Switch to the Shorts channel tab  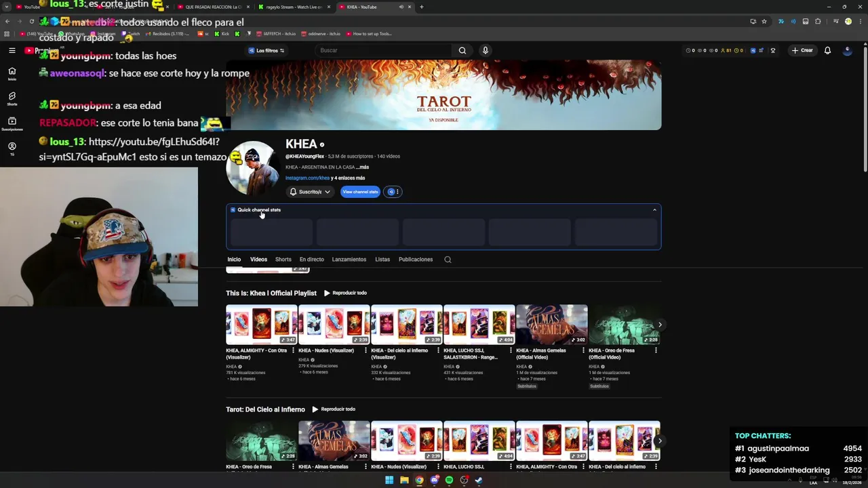[x=283, y=260]
